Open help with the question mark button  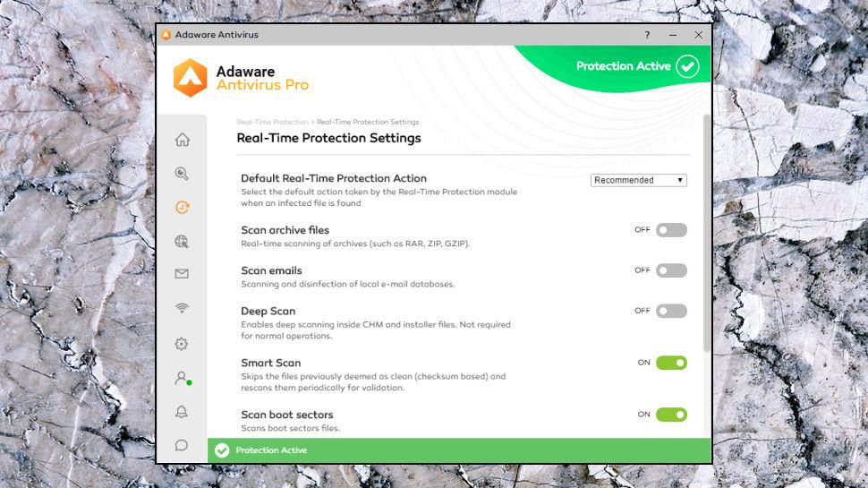(x=647, y=35)
